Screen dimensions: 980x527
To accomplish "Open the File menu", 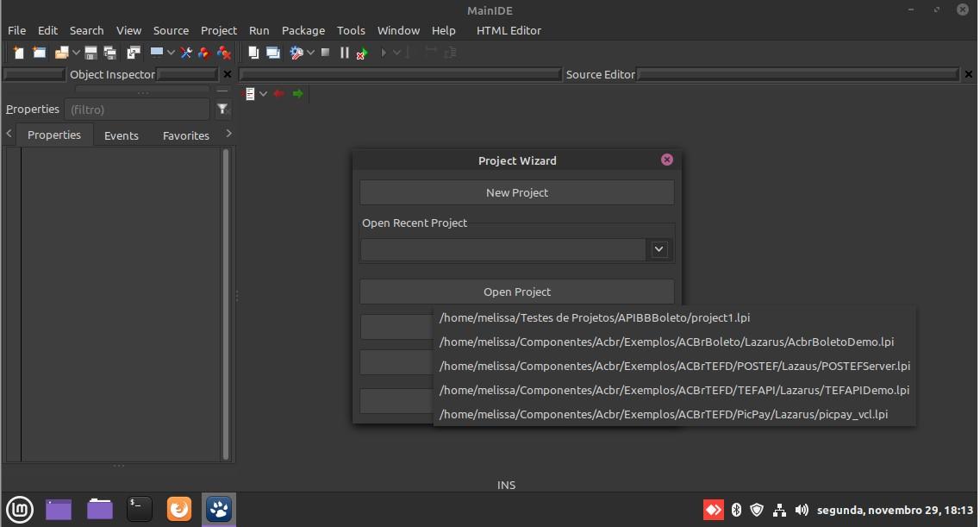I will (16, 31).
